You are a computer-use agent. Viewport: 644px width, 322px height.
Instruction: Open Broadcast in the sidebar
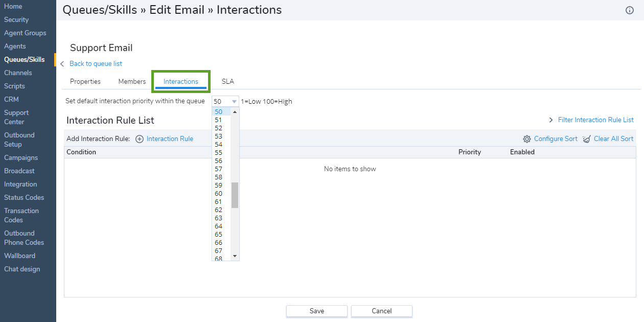point(19,171)
